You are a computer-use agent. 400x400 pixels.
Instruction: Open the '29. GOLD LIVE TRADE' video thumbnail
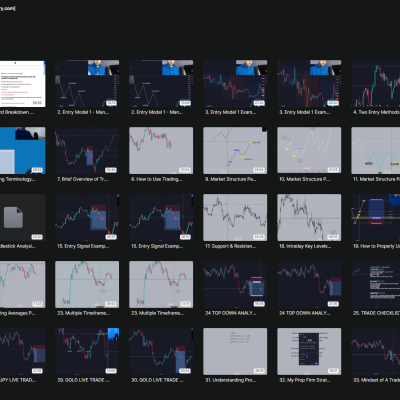click(87, 351)
